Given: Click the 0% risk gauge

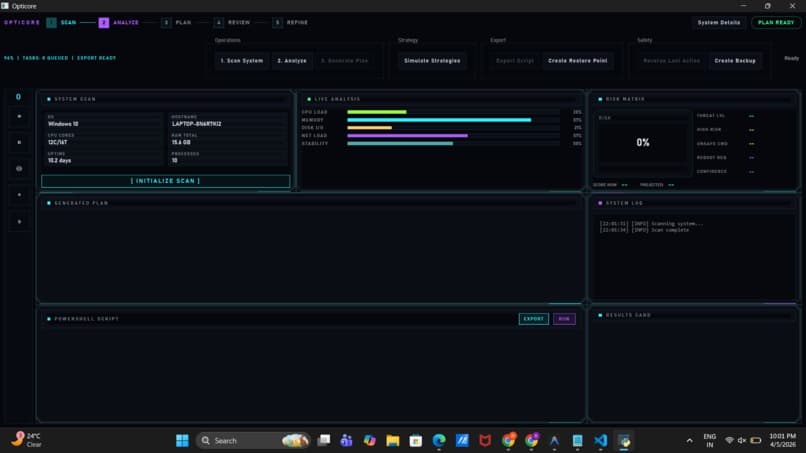Looking at the screenshot, I should 643,142.
